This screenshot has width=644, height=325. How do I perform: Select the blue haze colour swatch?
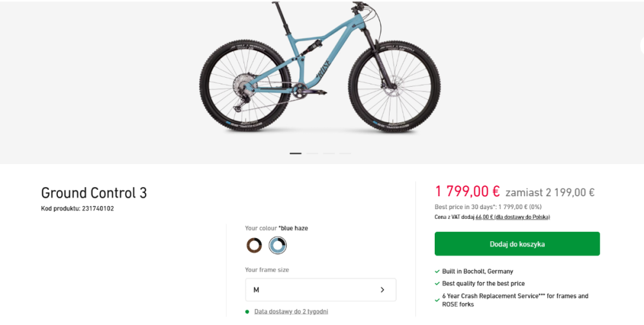pos(278,245)
